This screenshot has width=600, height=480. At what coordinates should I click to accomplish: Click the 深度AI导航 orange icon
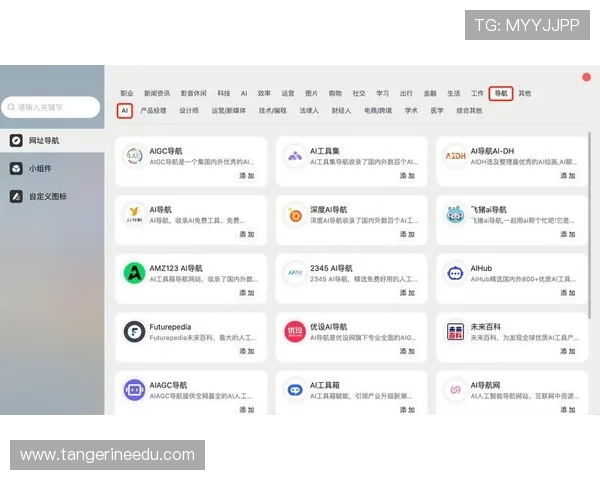pyautogui.click(x=295, y=214)
